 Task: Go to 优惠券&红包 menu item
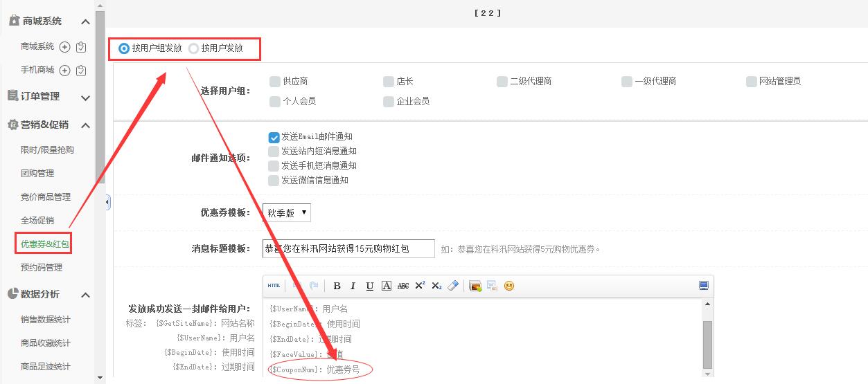(x=45, y=244)
